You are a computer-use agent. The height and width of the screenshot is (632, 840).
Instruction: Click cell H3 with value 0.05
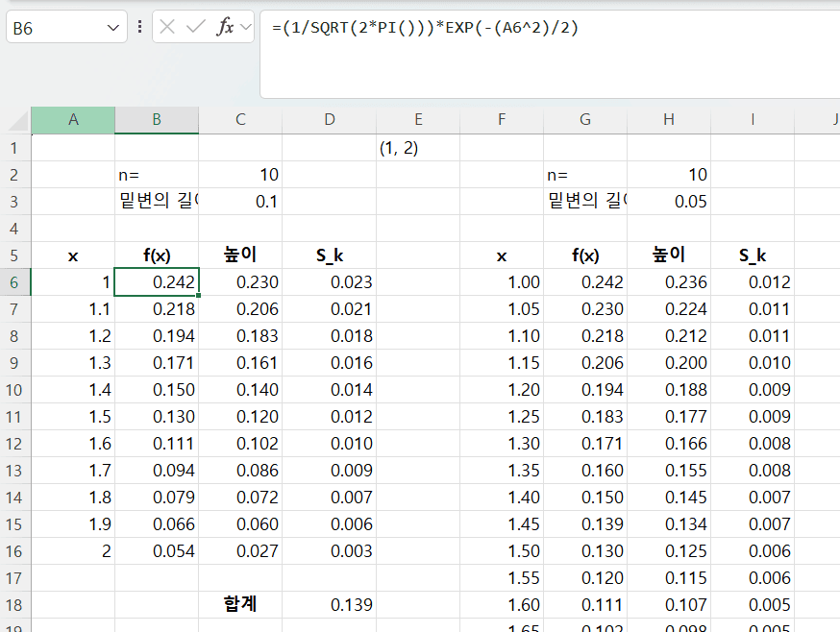[669, 202]
